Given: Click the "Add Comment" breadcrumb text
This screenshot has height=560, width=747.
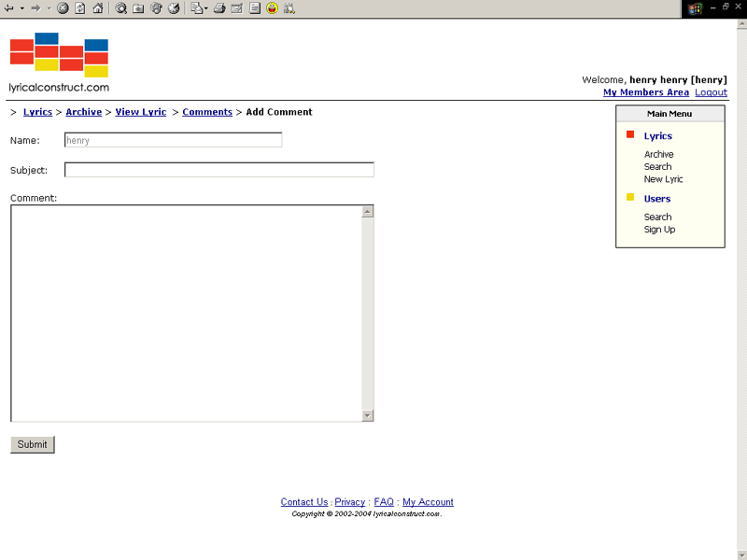Looking at the screenshot, I should click(x=279, y=112).
